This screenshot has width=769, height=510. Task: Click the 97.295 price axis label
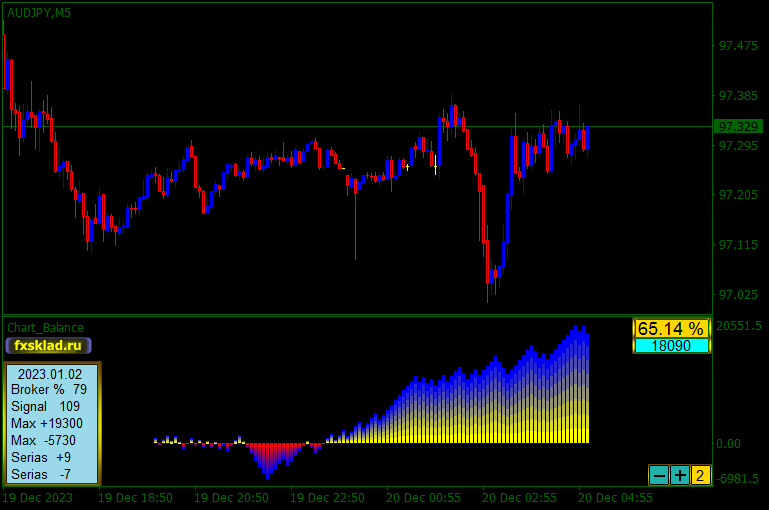(x=738, y=146)
